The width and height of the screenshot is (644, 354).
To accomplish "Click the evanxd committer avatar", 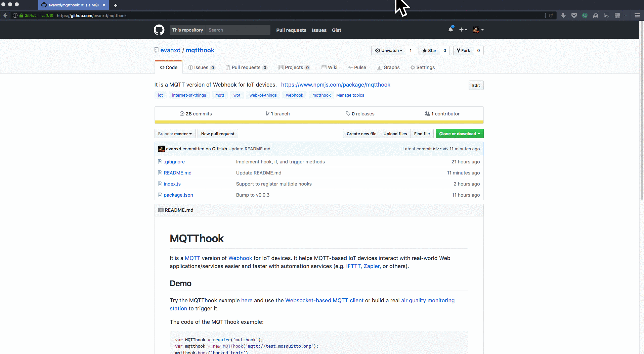I will pos(161,149).
